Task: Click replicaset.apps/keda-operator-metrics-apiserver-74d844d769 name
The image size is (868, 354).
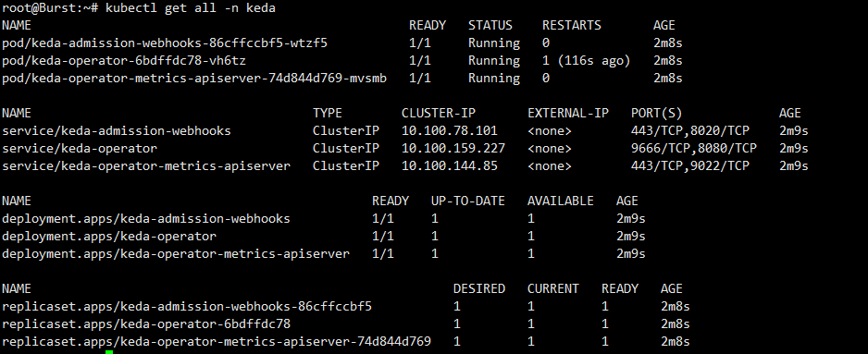Action: (x=217, y=342)
